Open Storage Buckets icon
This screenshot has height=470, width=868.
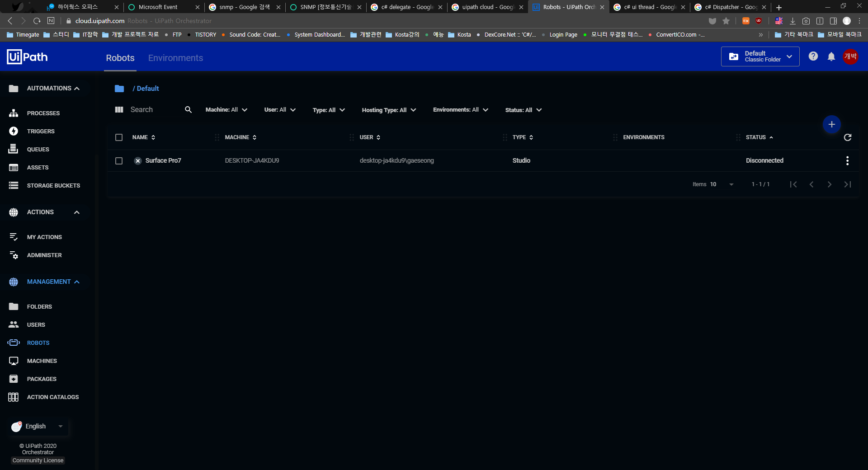(14, 185)
